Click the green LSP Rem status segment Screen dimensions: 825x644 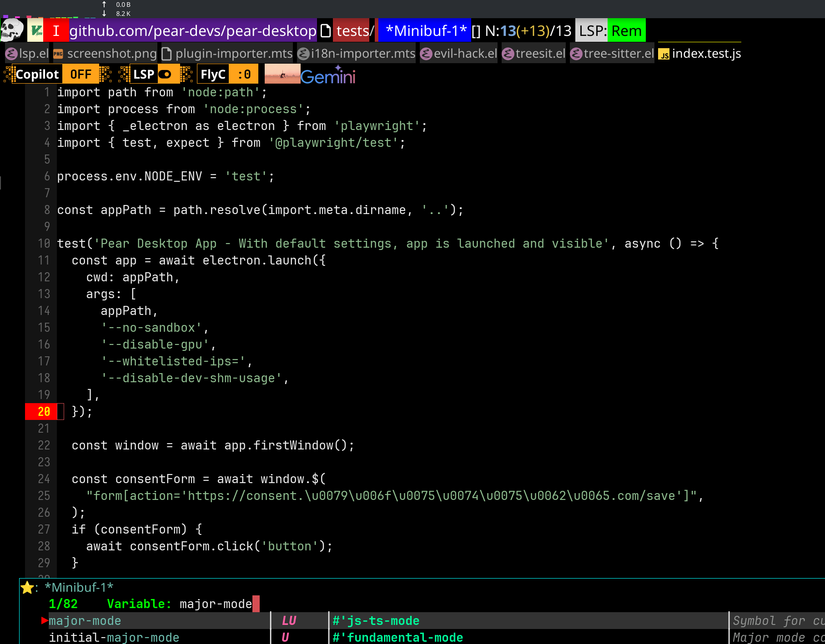(626, 30)
